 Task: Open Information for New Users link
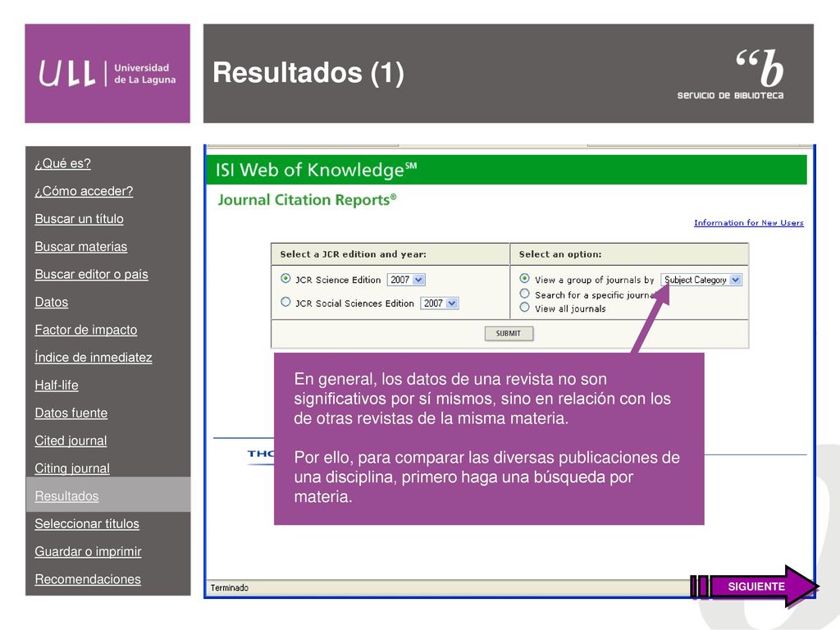tap(748, 223)
